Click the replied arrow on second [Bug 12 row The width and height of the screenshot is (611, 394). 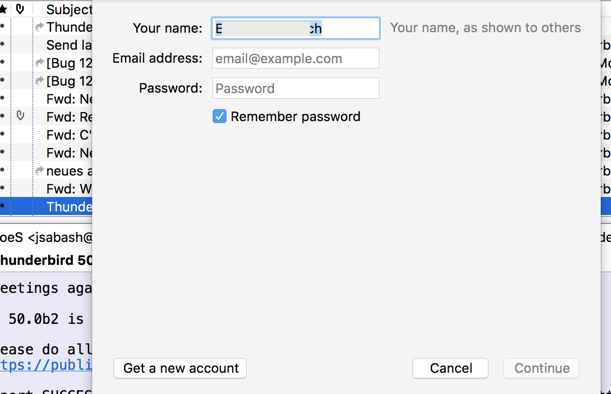39,81
